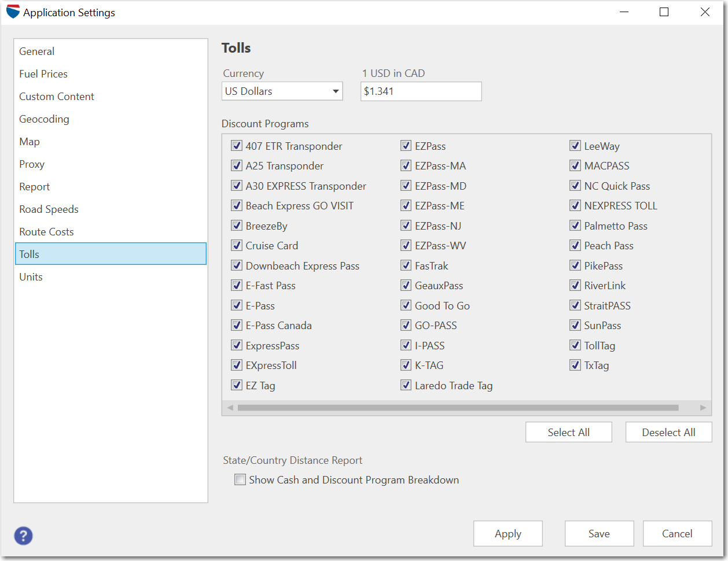The image size is (728, 561).
Task: Toggle EZPass-NJ discount program
Action: (406, 226)
